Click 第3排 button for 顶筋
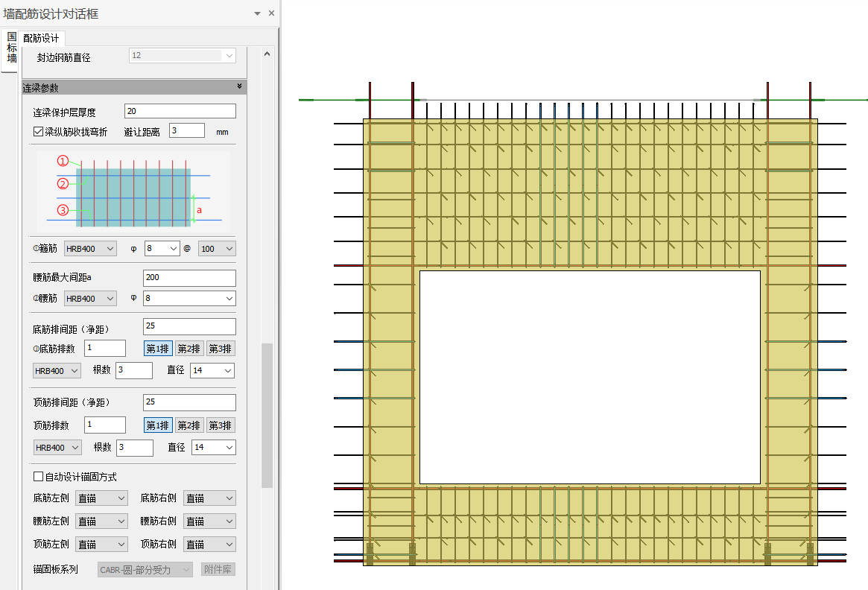Screen dimensions: 868x590 [x=220, y=425]
